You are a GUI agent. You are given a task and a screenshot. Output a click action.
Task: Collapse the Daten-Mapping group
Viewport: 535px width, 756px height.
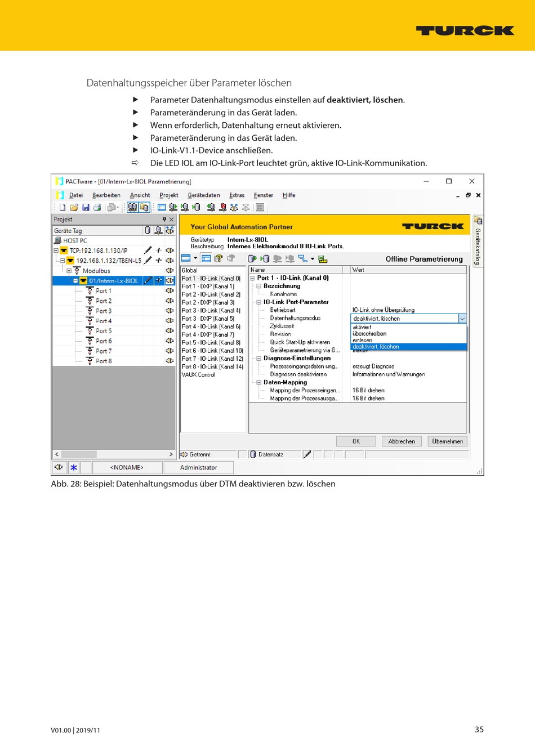(x=259, y=382)
